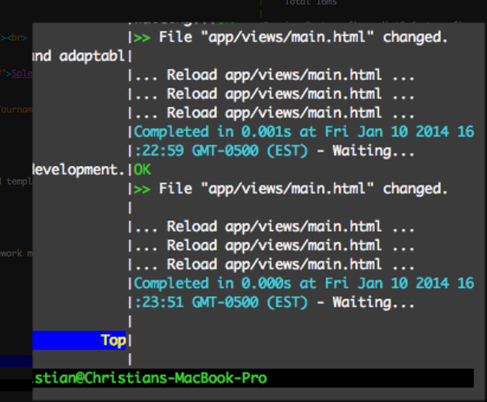
Task: Click the purple "Sple" link in background editor
Action: pyautogui.click(x=22, y=73)
